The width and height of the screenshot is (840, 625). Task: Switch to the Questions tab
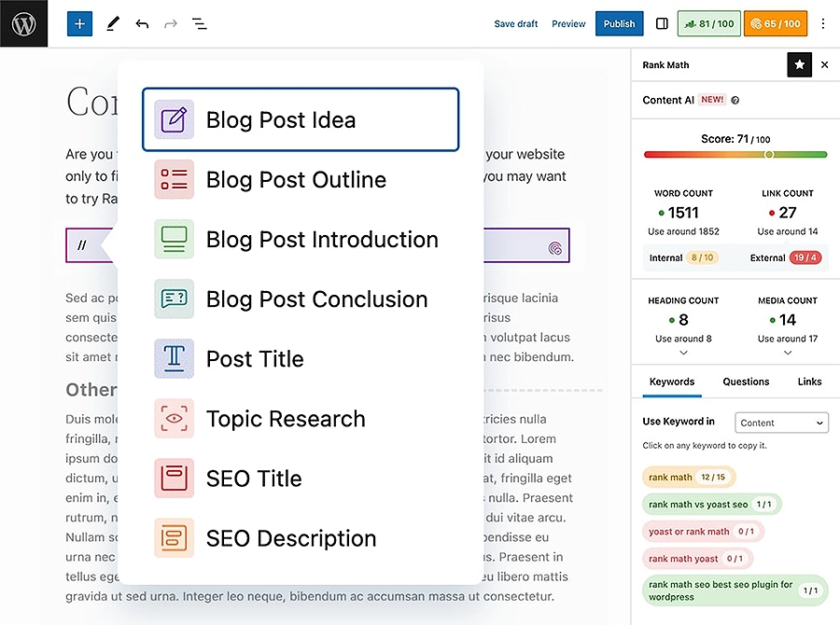coord(746,382)
